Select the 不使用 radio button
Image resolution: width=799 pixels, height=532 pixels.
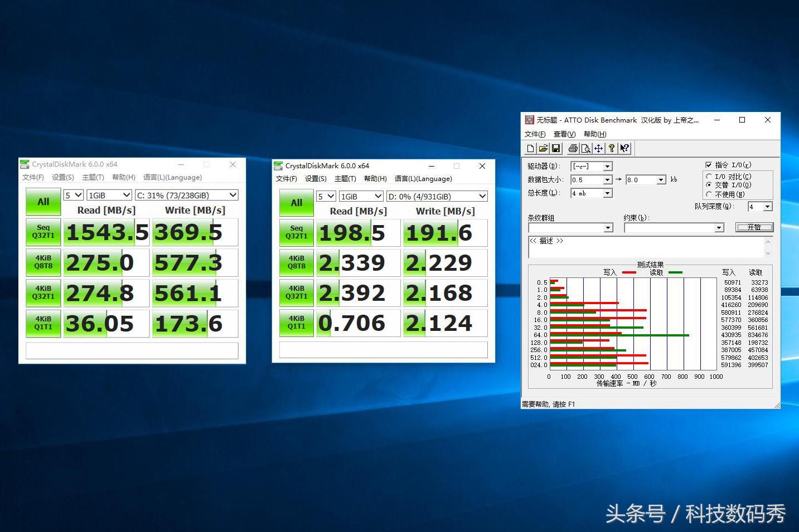click(x=708, y=193)
